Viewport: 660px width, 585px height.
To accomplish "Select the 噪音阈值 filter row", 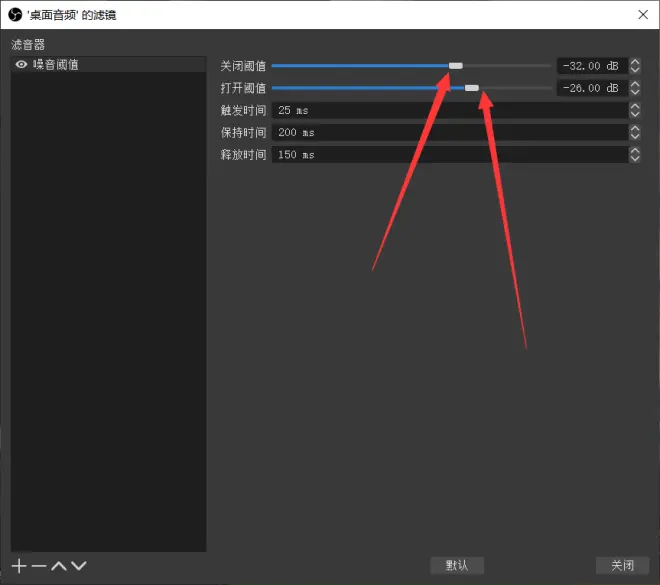I will pyautogui.click(x=108, y=64).
